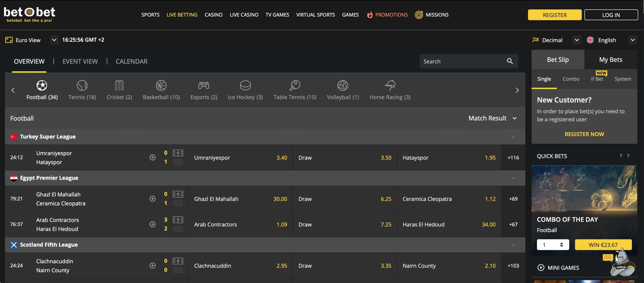Expand +69 more markets for Ghazl match
644x283 pixels.
(x=513, y=199)
